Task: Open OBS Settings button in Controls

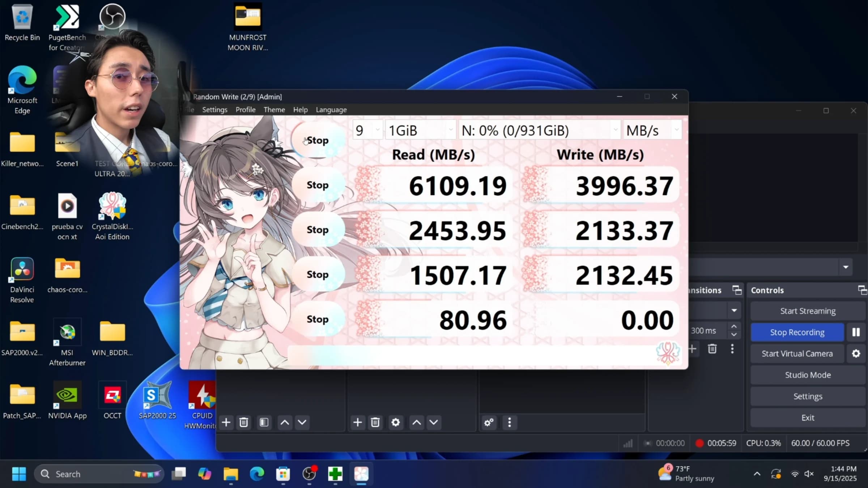Action: pos(808,396)
